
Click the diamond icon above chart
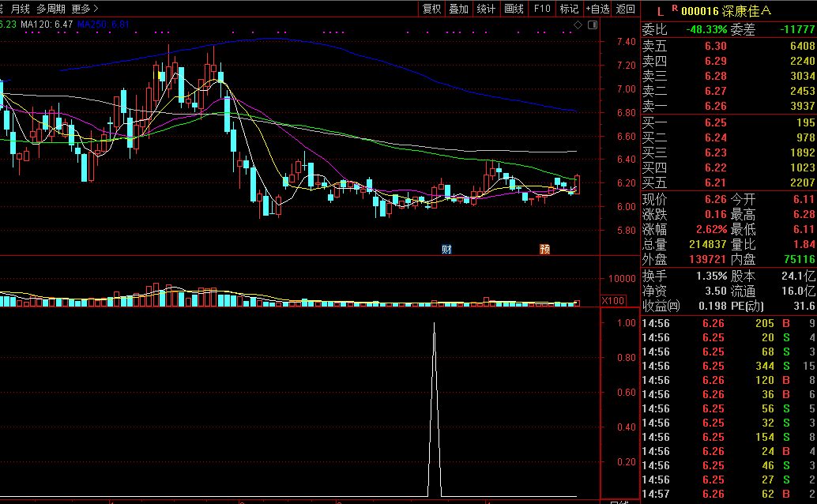coord(578,25)
